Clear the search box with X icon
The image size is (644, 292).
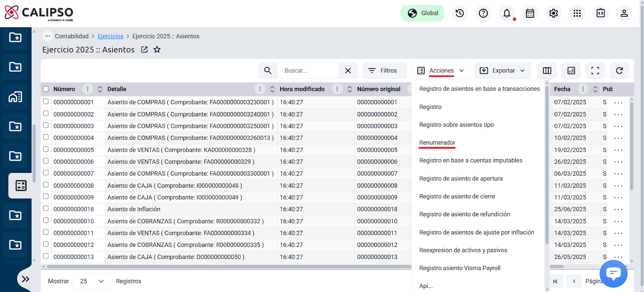point(348,70)
